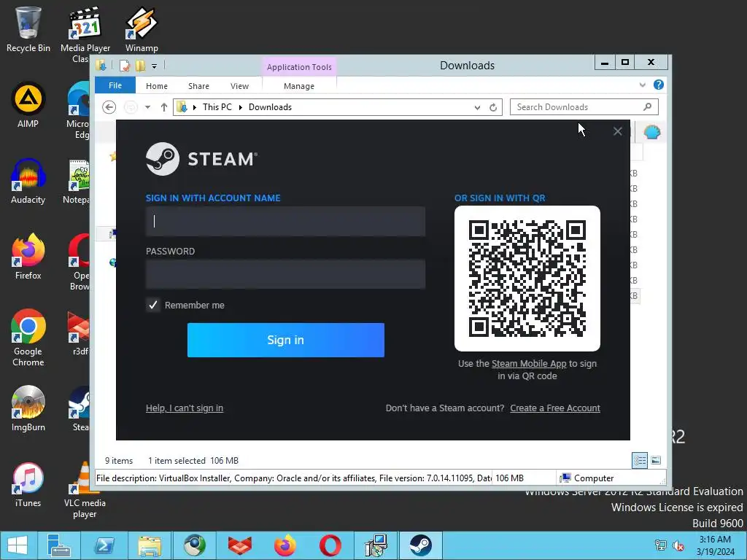Click the muted volume tray icon
This screenshot has height=560, width=747.
pyautogui.click(x=678, y=545)
